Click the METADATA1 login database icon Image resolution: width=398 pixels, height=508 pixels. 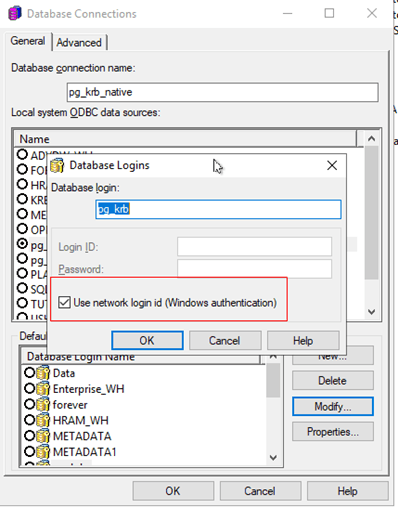click(43, 452)
